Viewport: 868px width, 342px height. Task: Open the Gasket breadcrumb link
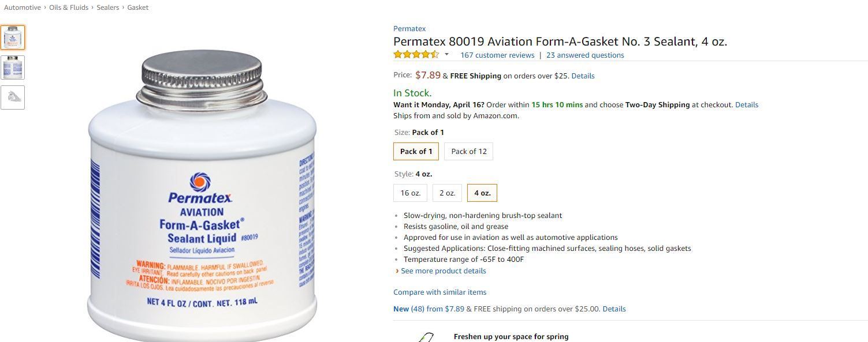coord(138,7)
